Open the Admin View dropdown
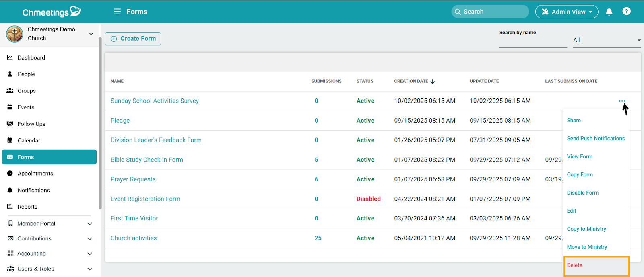The image size is (644, 277). 566,12
